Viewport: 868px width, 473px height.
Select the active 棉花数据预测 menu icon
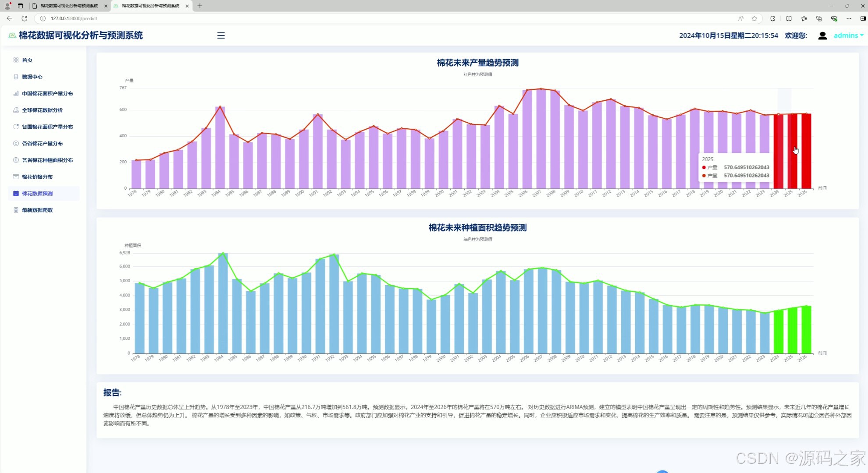click(16, 193)
